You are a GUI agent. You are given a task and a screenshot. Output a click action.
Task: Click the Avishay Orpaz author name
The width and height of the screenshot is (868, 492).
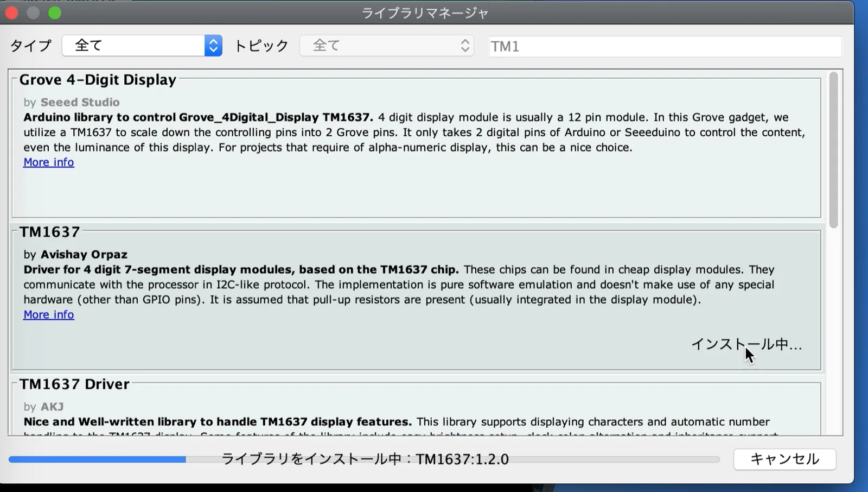(x=84, y=255)
